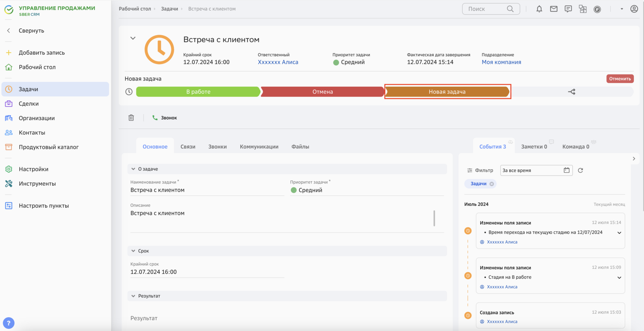Refresh the events list with the reload icon
This screenshot has width=644, height=331.
(x=580, y=170)
